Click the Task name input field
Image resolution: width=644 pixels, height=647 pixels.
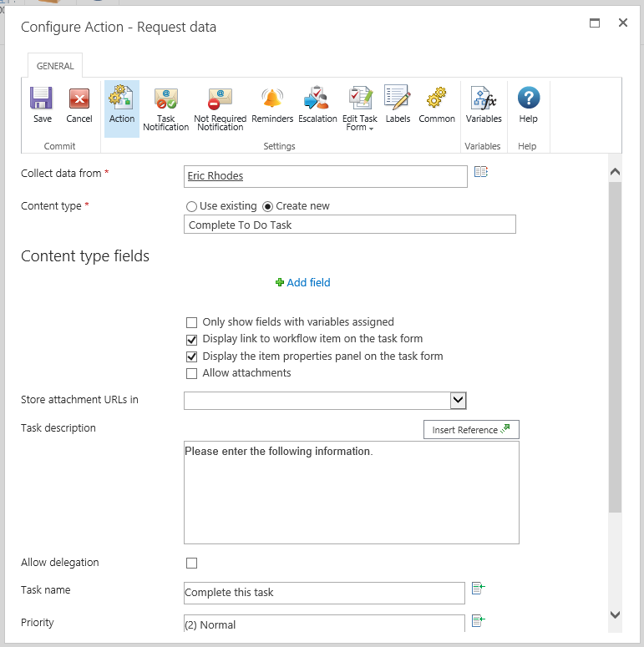(324, 593)
